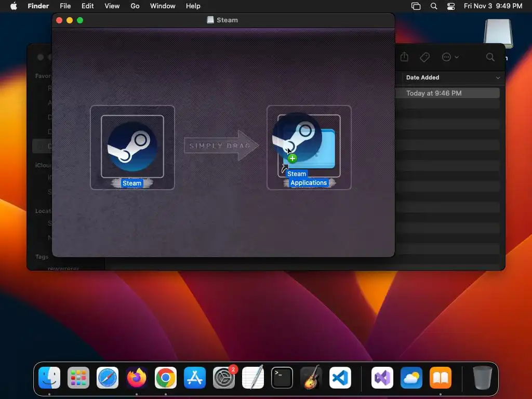Launch GarageBand from the Dock
Screen dimensions: 532x399
pos(311,378)
